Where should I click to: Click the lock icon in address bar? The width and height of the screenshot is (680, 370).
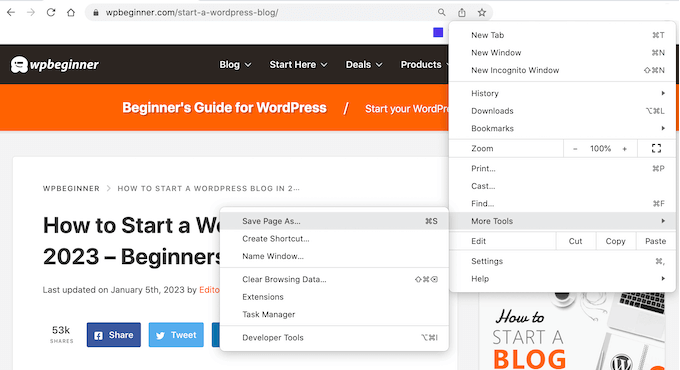tap(96, 13)
